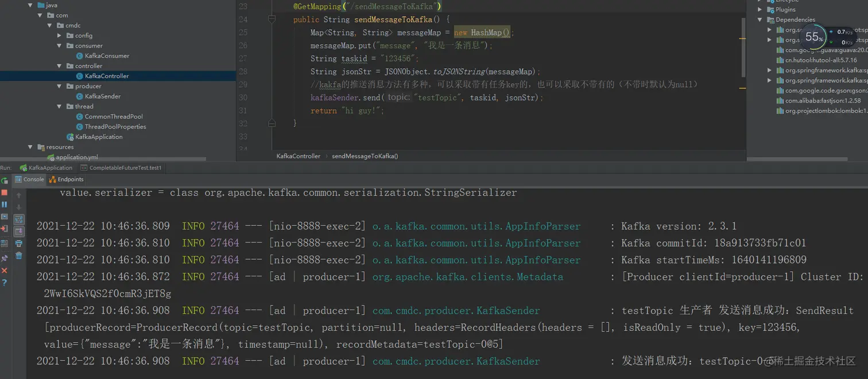Collapse the Dependencies node in Maven panel
This screenshot has width=868, height=379.
(760, 19)
